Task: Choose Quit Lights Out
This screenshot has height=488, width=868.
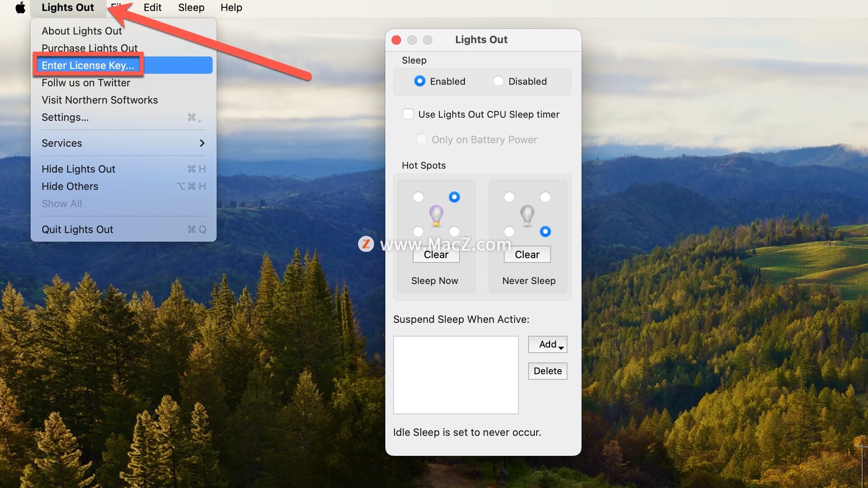Action: point(123,230)
